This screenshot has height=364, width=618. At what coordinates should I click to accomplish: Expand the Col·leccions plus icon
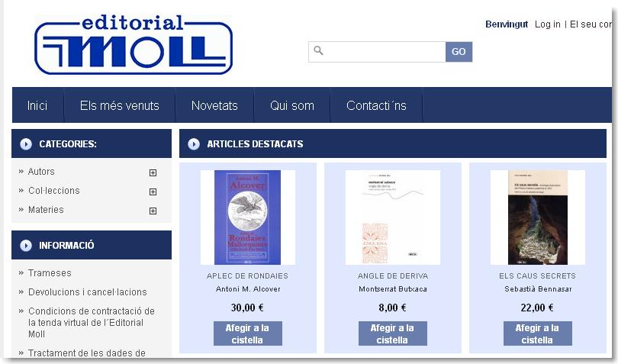153,192
